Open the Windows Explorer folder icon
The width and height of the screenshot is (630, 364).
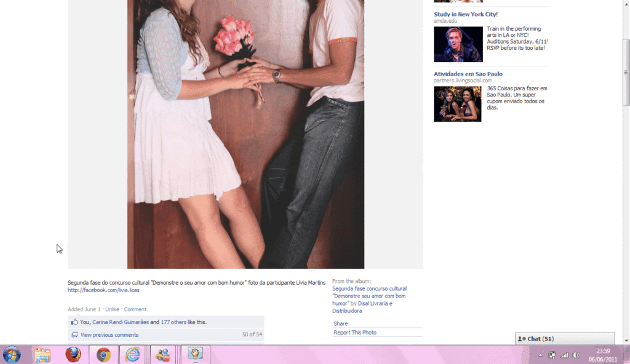(x=42, y=355)
